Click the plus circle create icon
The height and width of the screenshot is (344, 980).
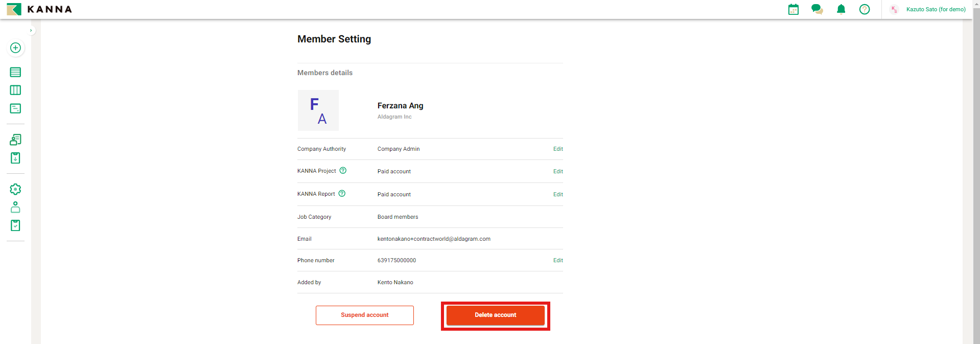(15, 48)
